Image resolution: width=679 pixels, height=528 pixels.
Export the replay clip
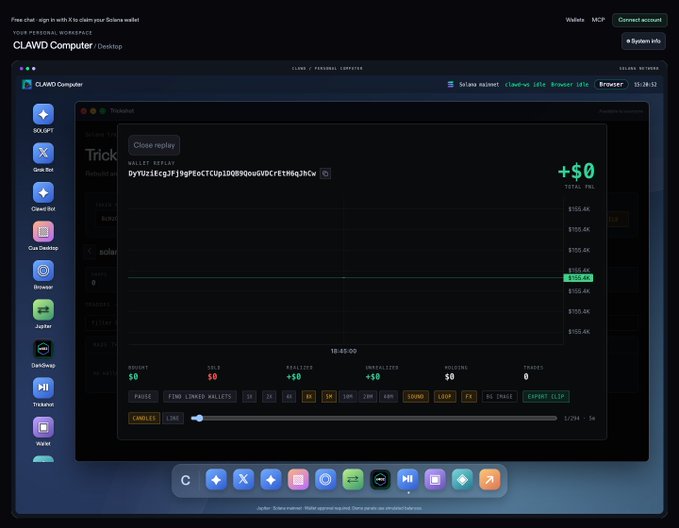546,397
